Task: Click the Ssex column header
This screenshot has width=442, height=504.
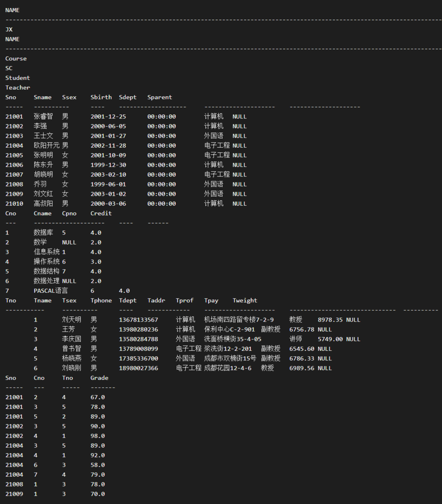Action: tap(69, 97)
